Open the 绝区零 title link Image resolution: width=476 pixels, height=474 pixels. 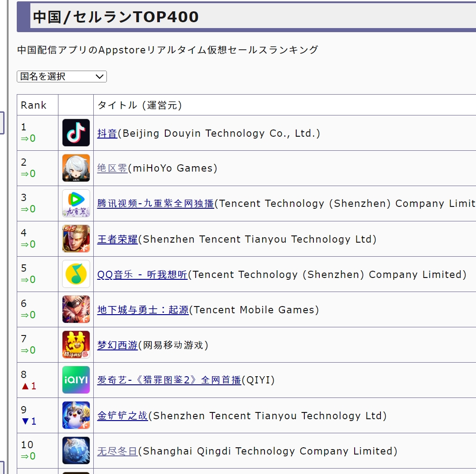[x=112, y=168]
